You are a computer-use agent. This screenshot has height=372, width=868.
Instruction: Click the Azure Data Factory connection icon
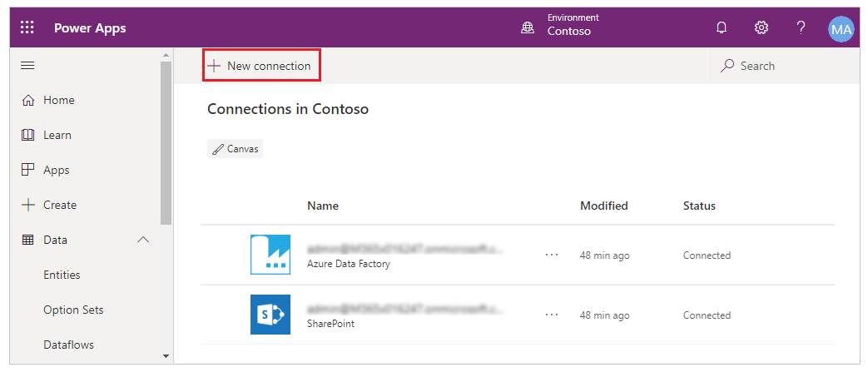click(x=270, y=255)
